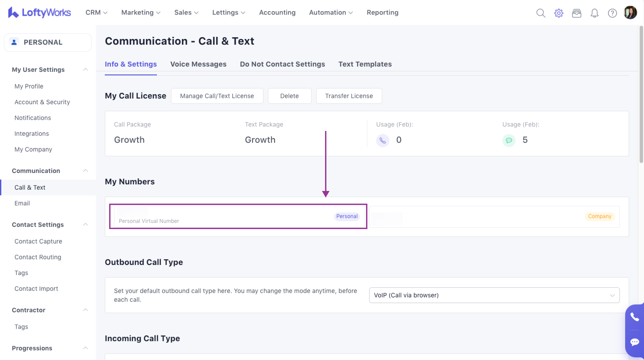Click the help question mark icon
644x360 pixels.
(x=612, y=13)
